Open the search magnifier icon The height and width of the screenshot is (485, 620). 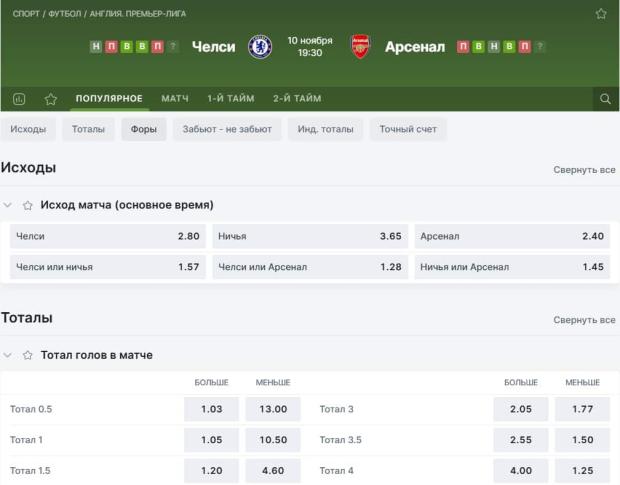coord(605,99)
